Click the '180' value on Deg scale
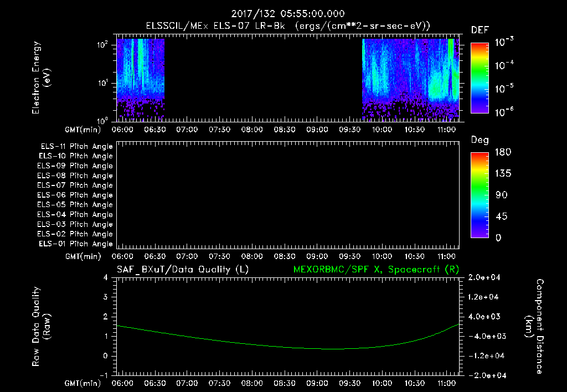Viewport: 567px width, 392px height. (503, 152)
